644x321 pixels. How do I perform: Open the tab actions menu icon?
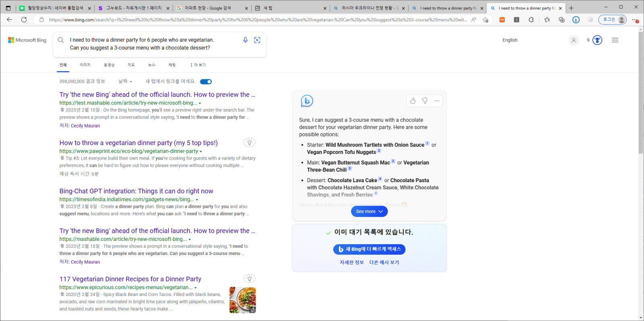(x=8, y=8)
